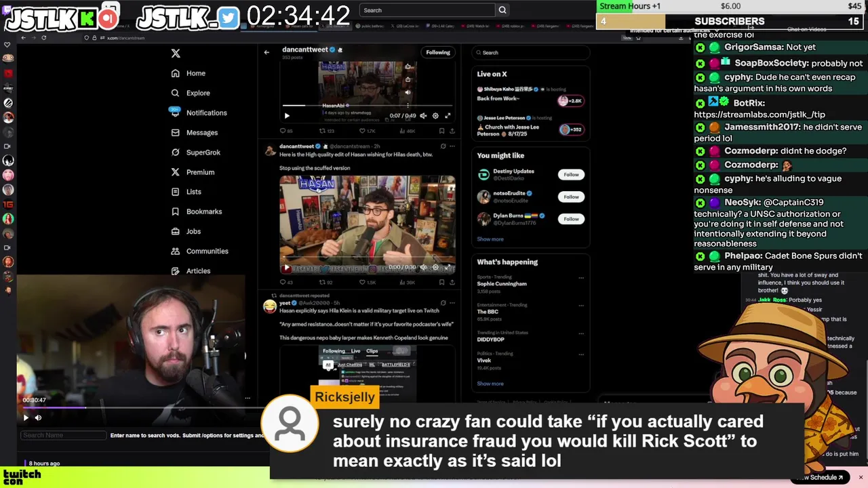Open three-dots menu on the VOD player
The width and height of the screenshot is (868, 488).
[x=248, y=399]
